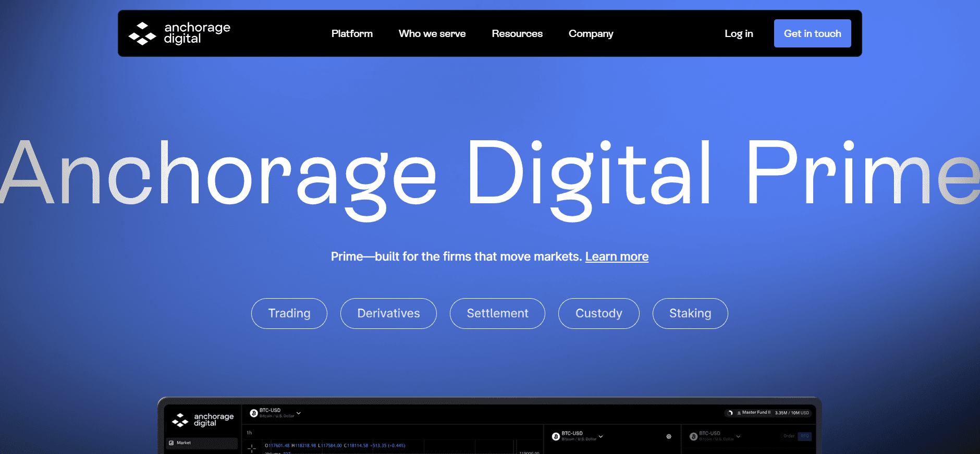The image size is (980, 454).
Task: Click the Get in touch button
Action: [x=812, y=33]
